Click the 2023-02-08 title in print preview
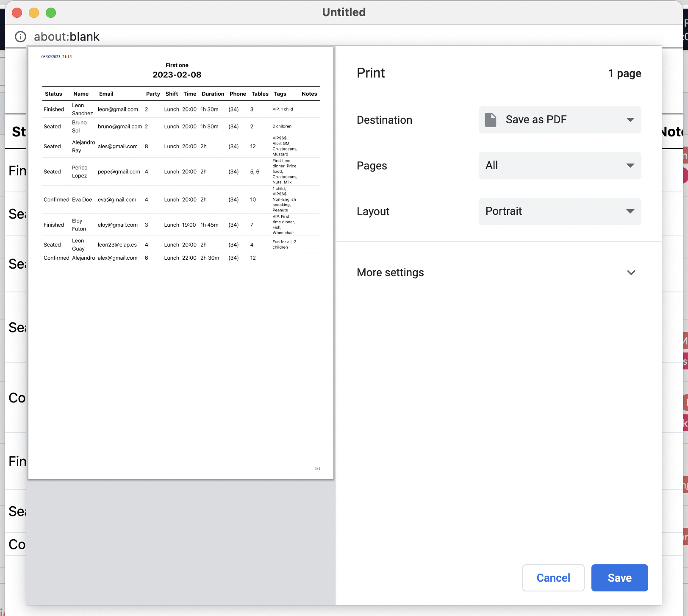688x616 pixels. tap(177, 75)
